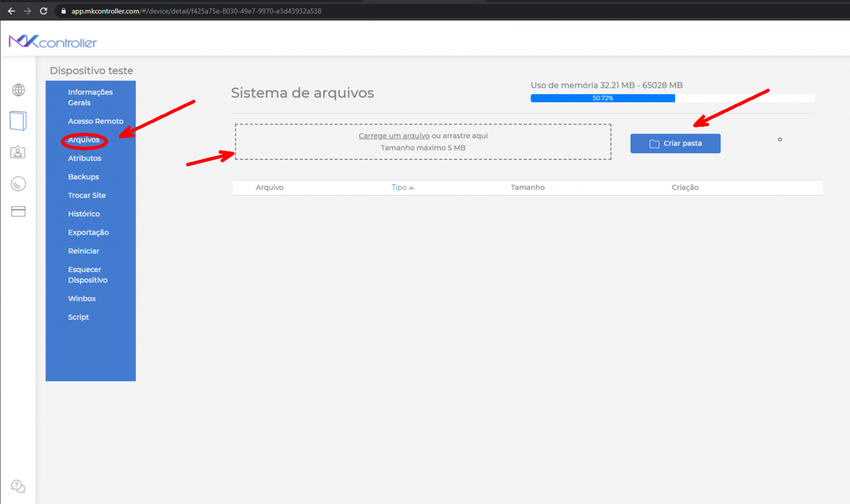
Task: Toggle sort by Arquivo column
Action: click(x=269, y=187)
